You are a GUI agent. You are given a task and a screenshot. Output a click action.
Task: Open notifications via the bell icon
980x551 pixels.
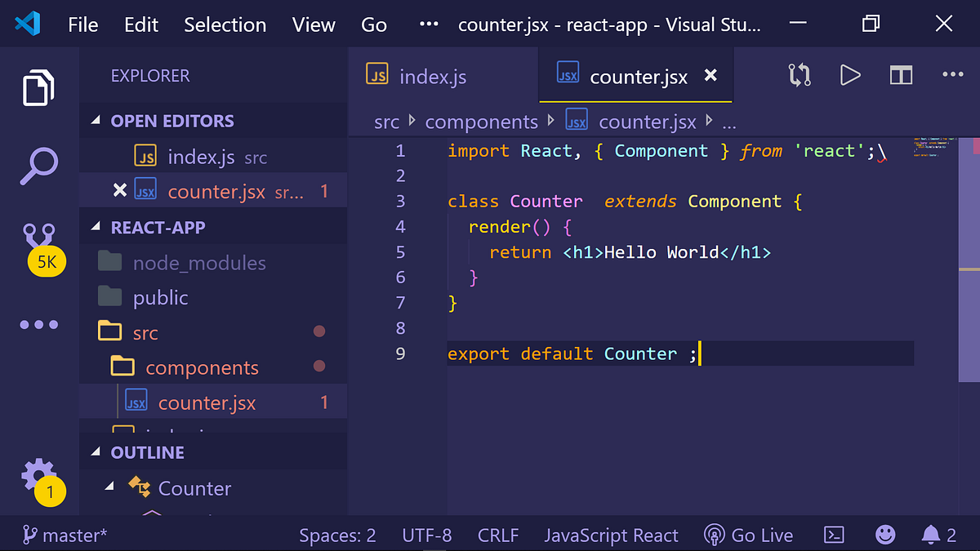tap(931, 535)
